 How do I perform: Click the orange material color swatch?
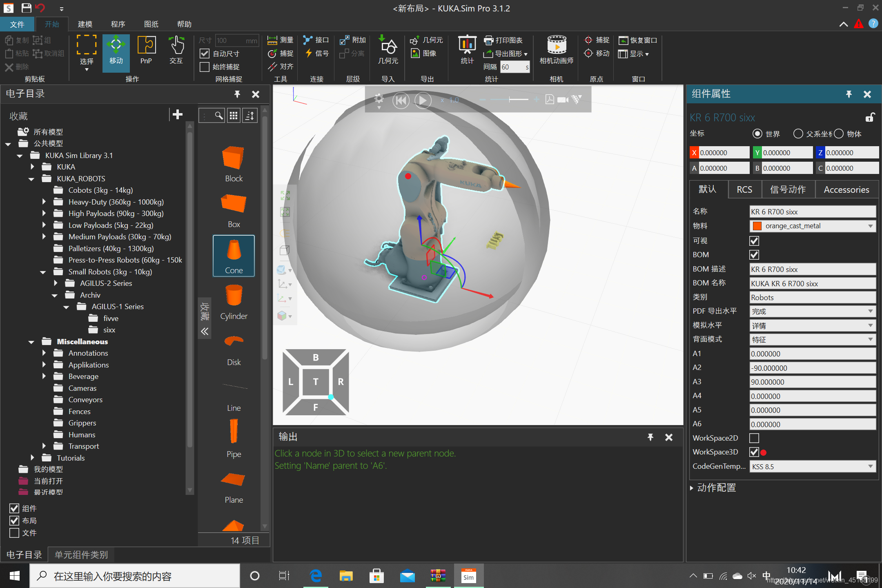(757, 226)
